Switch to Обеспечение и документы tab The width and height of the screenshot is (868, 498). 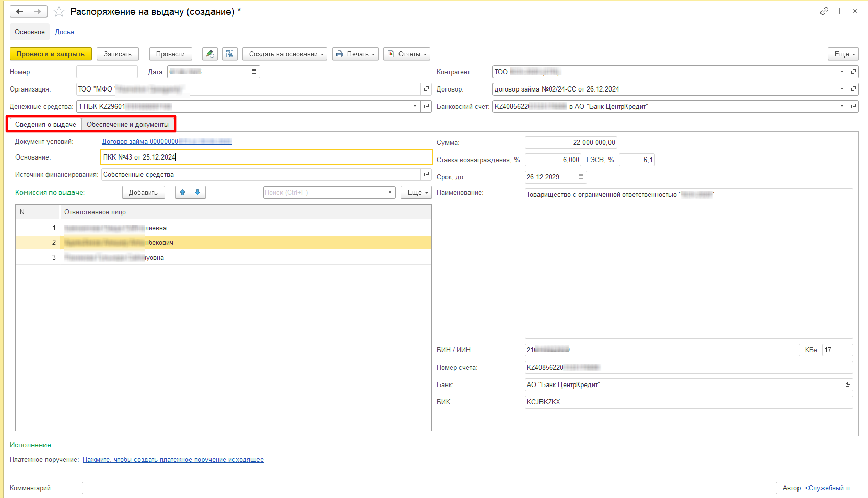click(128, 124)
